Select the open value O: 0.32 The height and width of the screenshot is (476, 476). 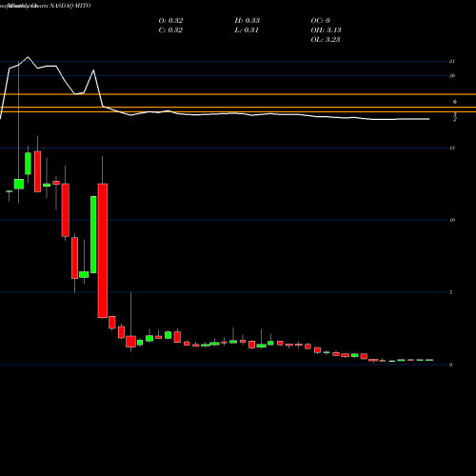click(x=170, y=20)
